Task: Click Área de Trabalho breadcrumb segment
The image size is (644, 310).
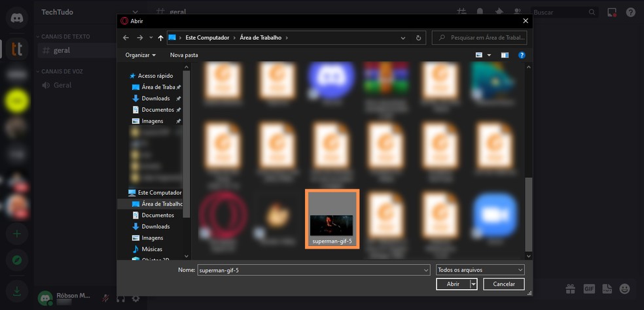Action: coord(261,38)
